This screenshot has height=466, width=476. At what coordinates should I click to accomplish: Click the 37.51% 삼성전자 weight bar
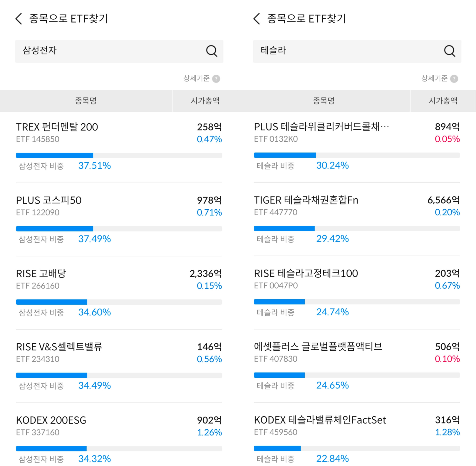[x=119, y=155]
